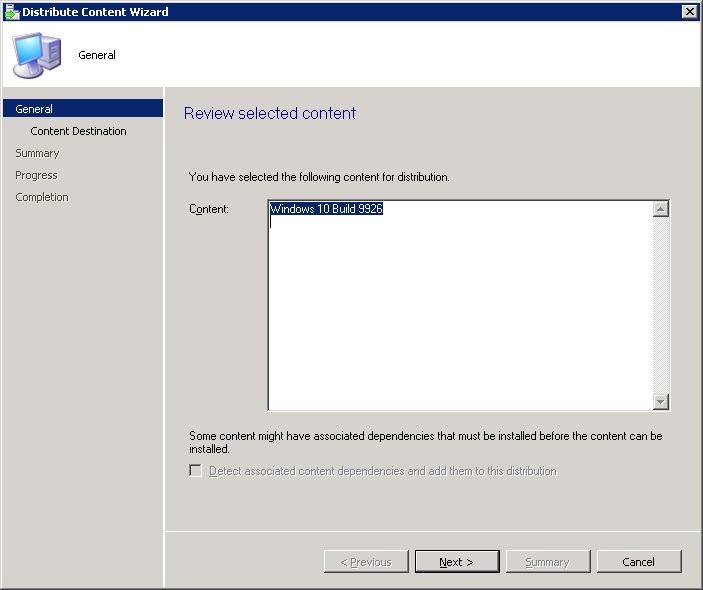Image resolution: width=703 pixels, height=590 pixels.
Task: Open the Content Destination step in sidebar
Action: (78, 131)
